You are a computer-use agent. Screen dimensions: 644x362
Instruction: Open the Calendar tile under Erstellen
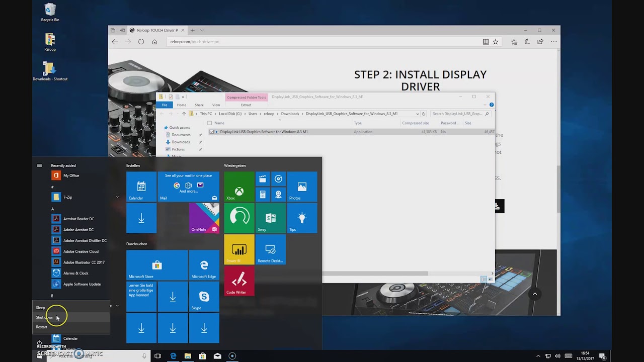click(141, 187)
